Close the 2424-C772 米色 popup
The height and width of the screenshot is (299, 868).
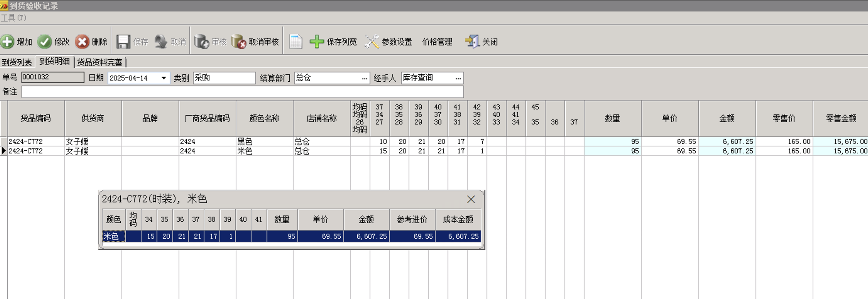coord(471,199)
